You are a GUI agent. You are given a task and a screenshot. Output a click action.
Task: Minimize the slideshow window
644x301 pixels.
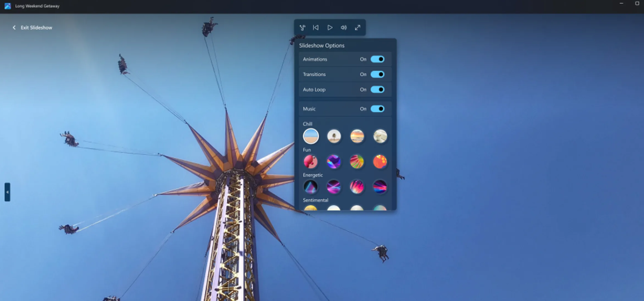click(x=621, y=4)
